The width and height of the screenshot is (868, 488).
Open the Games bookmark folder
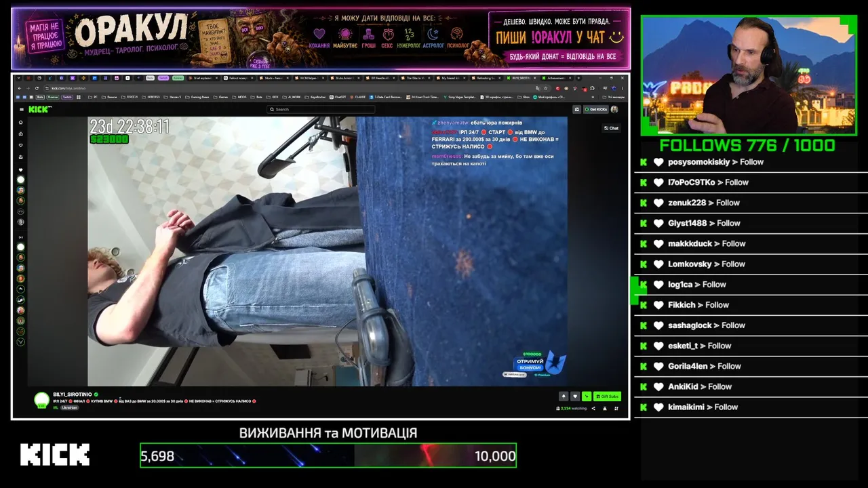point(222,97)
